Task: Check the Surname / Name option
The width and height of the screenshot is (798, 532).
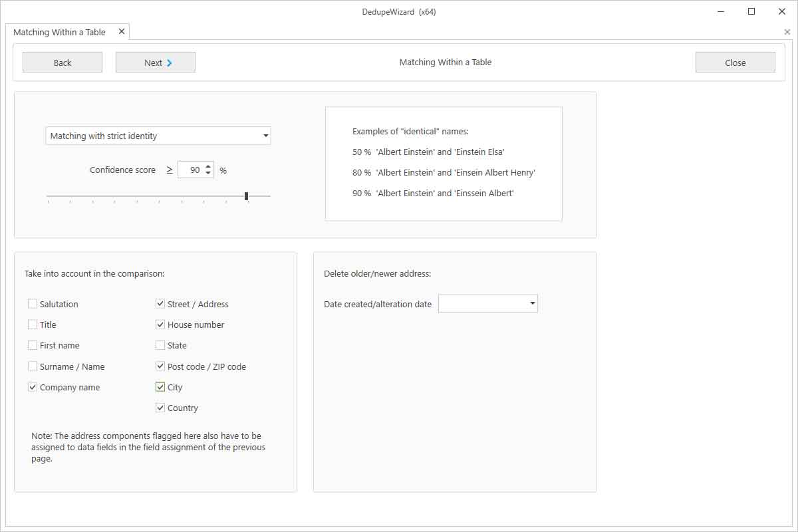Action: click(33, 366)
